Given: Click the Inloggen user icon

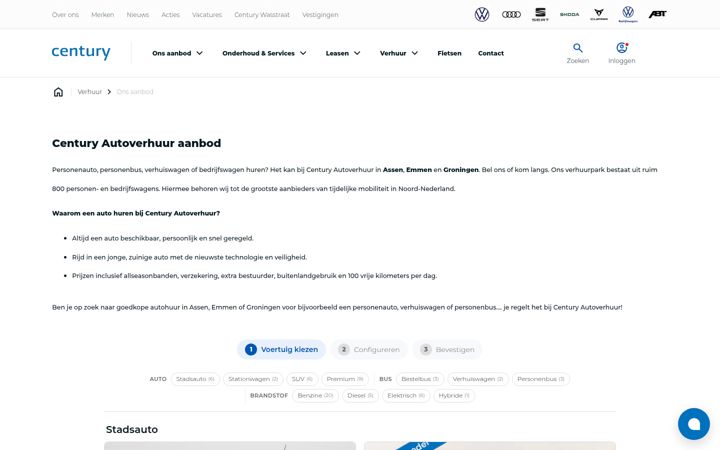Looking at the screenshot, I should click(x=622, y=48).
